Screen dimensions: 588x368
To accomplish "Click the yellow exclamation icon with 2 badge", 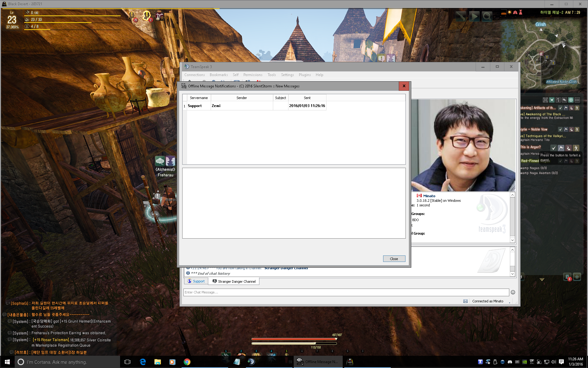I will (147, 16).
